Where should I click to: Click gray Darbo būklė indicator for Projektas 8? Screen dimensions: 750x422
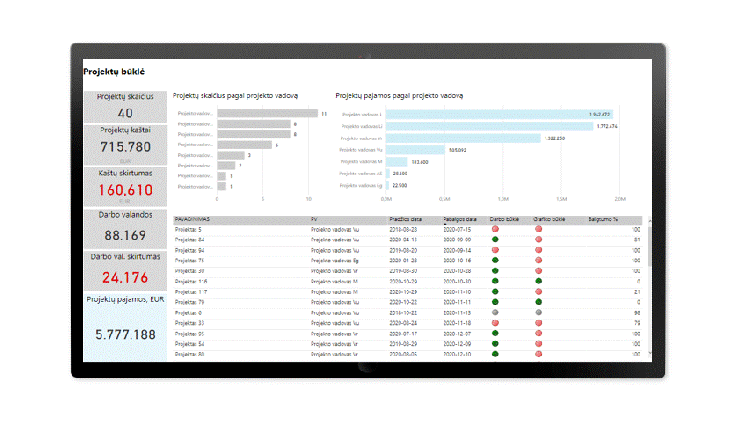pos(494,312)
